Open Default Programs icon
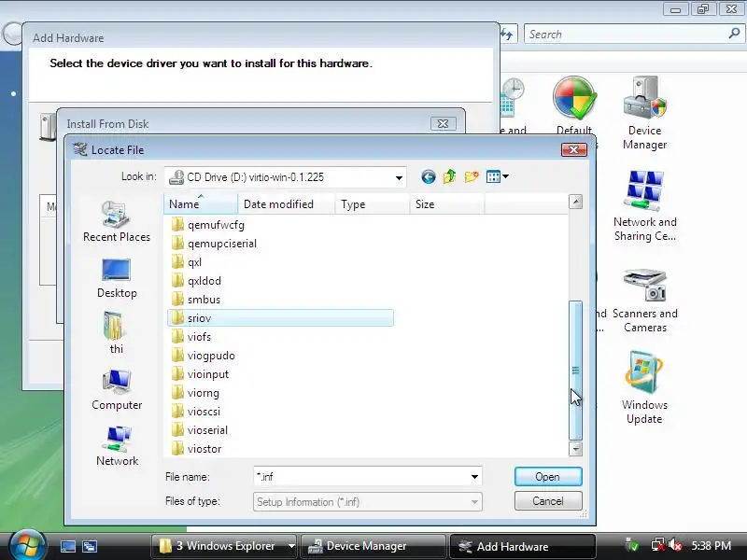 click(x=574, y=105)
